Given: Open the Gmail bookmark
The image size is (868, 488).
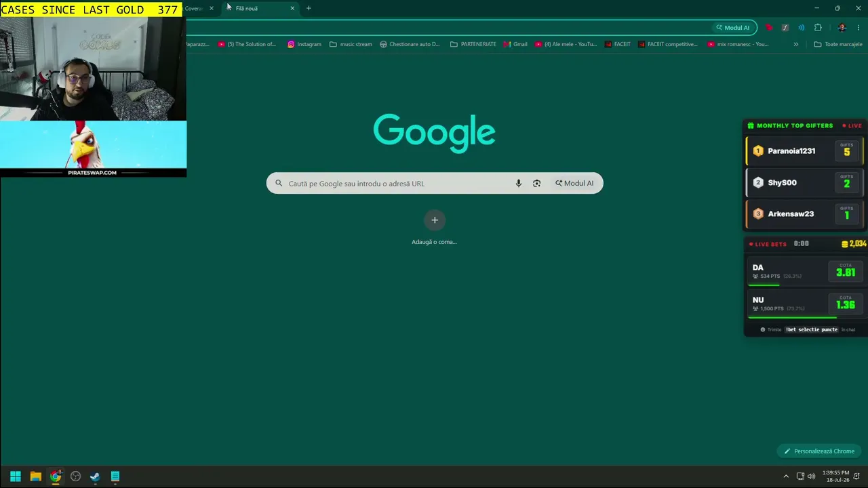Looking at the screenshot, I should pyautogui.click(x=515, y=44).
